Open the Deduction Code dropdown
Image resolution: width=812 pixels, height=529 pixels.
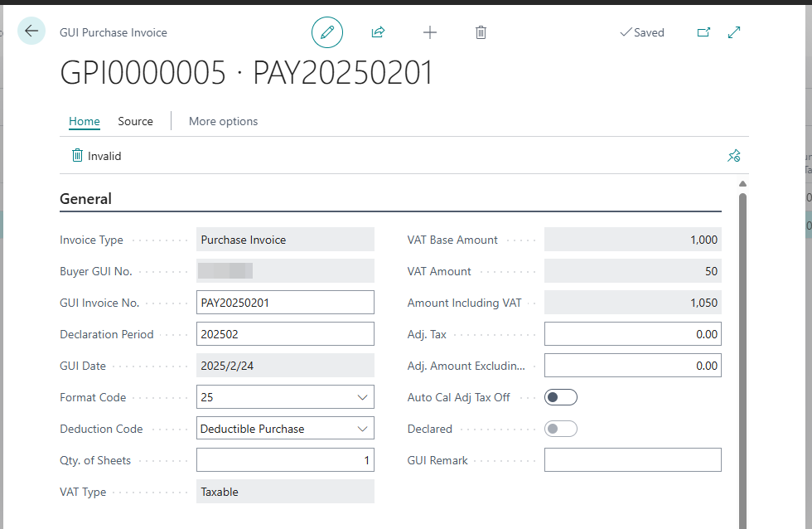pyautogui.click(x=363, y=429)
